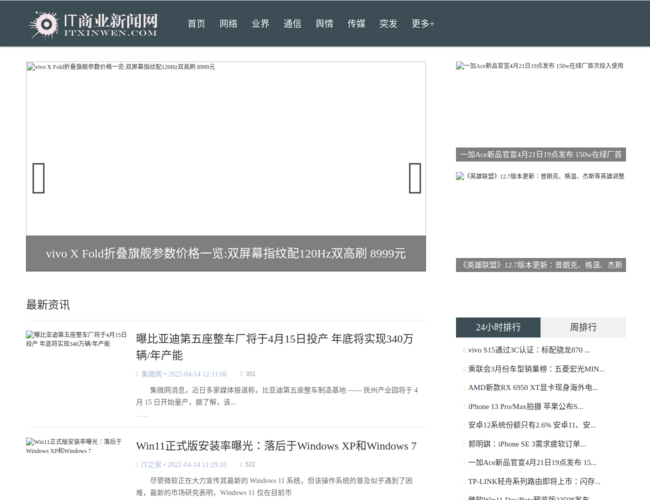The width and height of the screenshot is (650, 500).
Task: Select the 522 view count
Action: [250, 464]
